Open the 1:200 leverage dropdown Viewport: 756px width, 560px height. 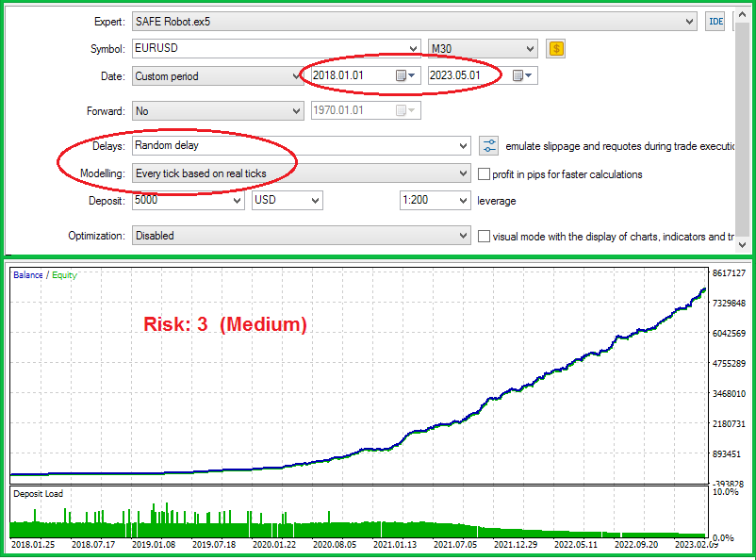click(x=462, y=201)
